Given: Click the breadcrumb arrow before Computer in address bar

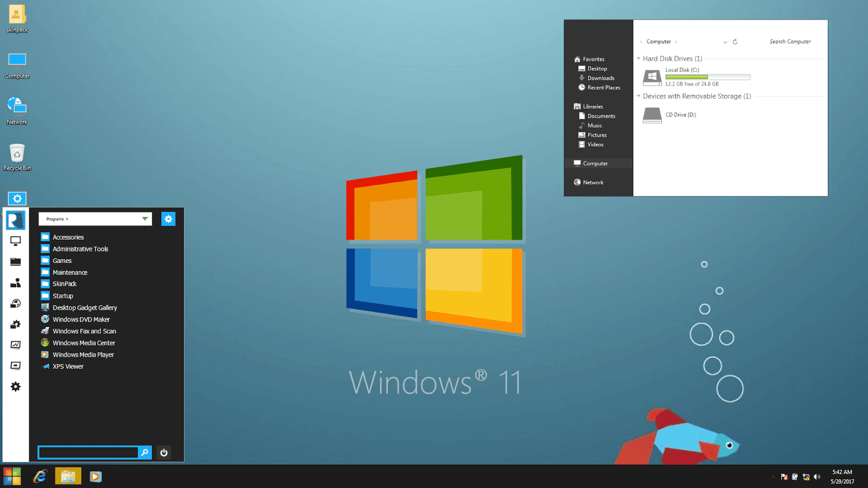Looking at the screenshot, I should (641, 42).
